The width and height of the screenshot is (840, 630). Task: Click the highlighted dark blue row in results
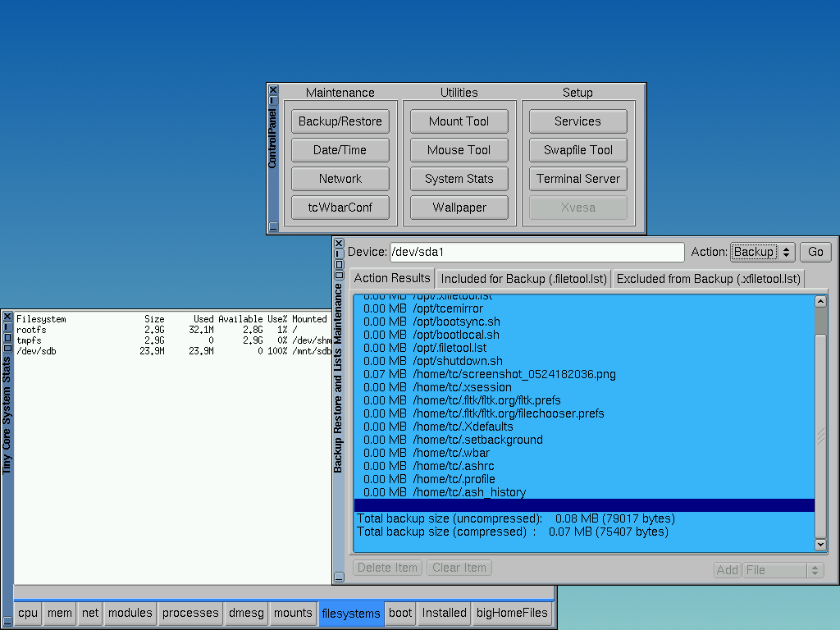584,505
